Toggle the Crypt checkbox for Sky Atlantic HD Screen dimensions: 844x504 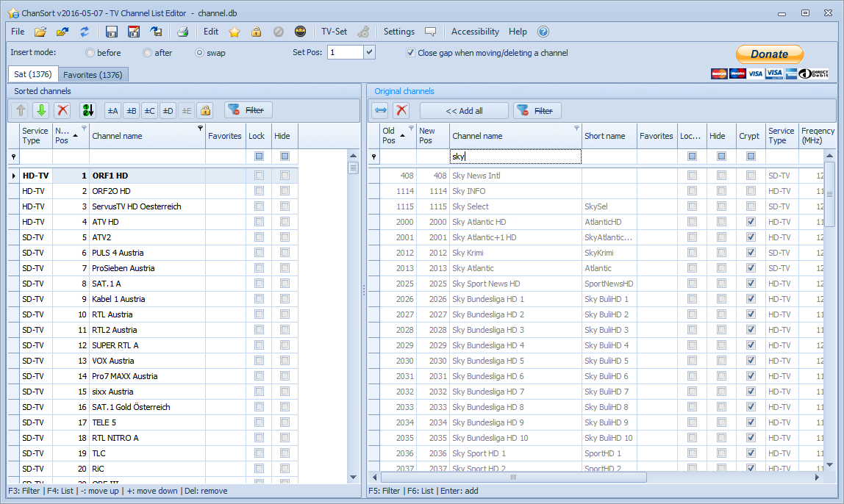click(751, 221)
